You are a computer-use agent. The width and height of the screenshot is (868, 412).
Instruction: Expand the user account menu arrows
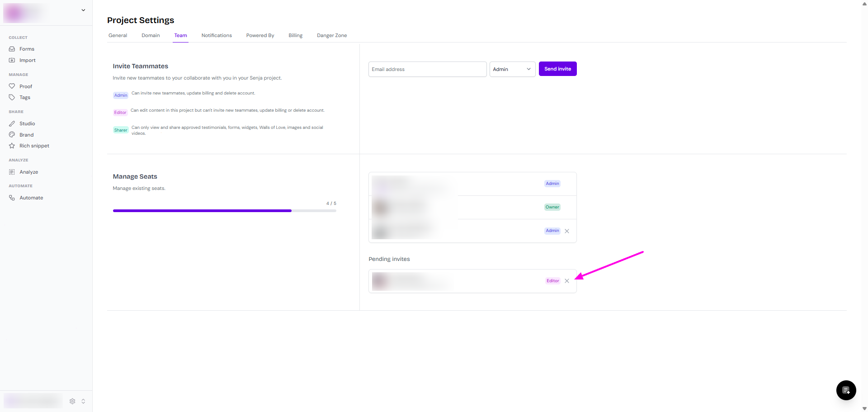coord(83,401)
